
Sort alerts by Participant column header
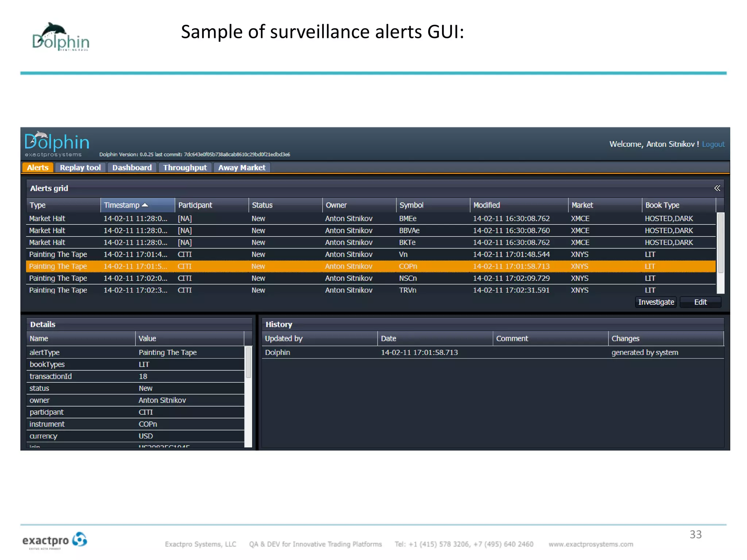[x=212, y=205]
